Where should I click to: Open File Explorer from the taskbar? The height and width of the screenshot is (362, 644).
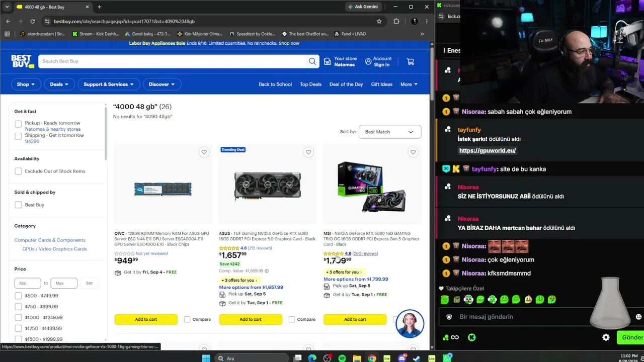357,358
